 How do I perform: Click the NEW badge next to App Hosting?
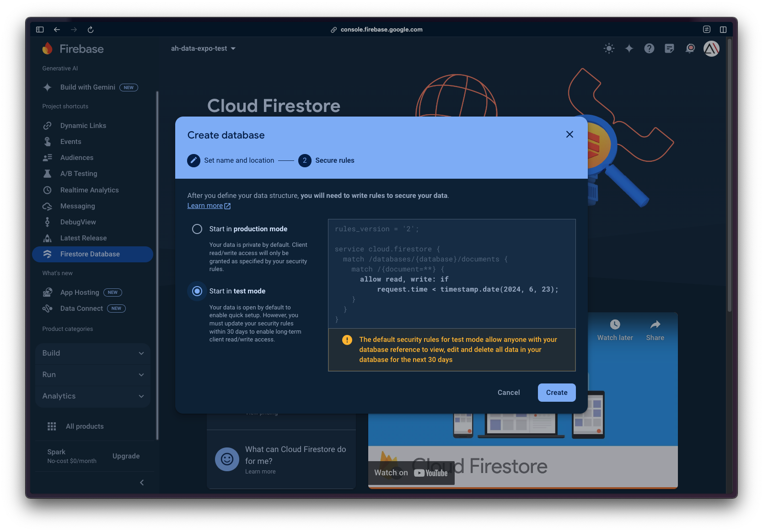pos(113,293)
